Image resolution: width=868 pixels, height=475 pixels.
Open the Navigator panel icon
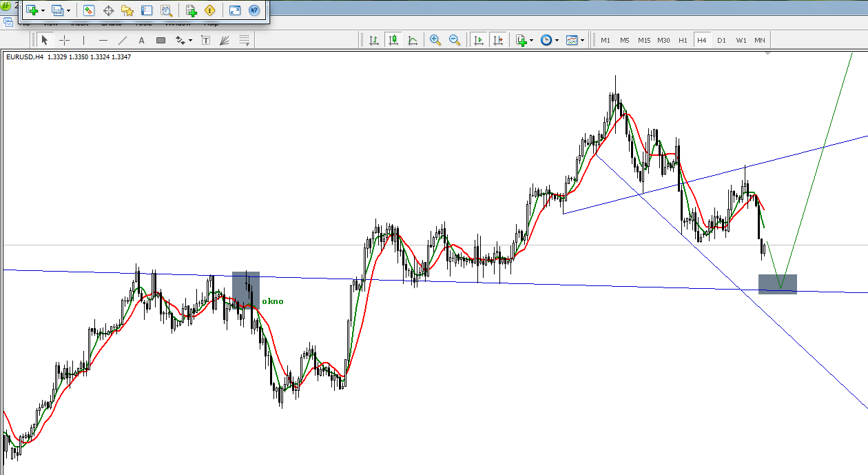127,10
